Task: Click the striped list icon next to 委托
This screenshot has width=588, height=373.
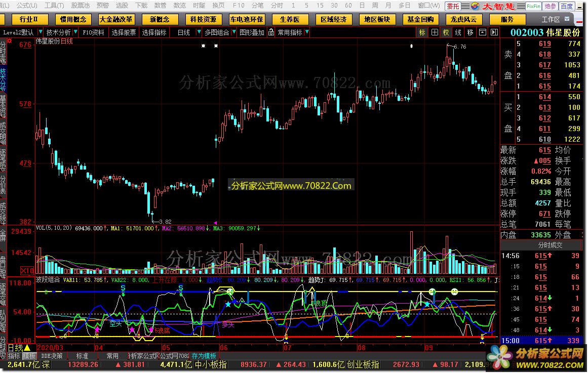Action: (465, 6)
